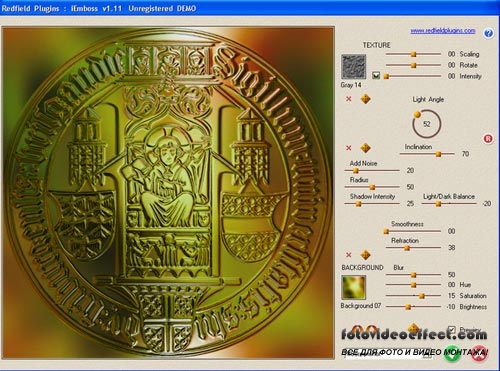Click the Light Angle circular dial

tap(427, 124)
